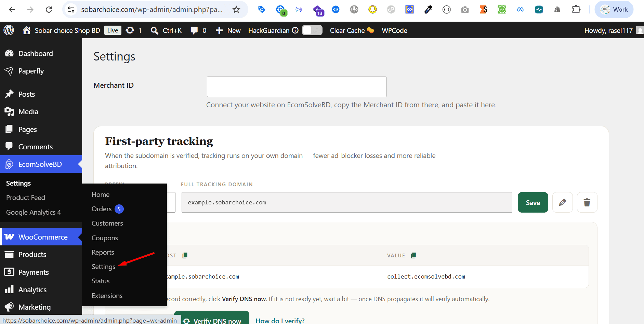Click the HackGuardian info icon
This screenshot has height=324, width=644.
tap(295, 30)
